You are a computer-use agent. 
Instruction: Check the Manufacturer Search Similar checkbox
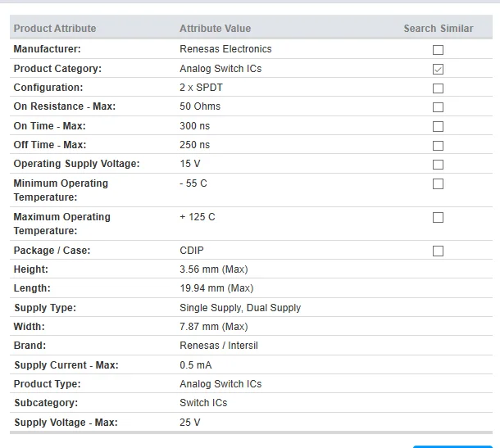pyautogui.click(x=438, y=50)
